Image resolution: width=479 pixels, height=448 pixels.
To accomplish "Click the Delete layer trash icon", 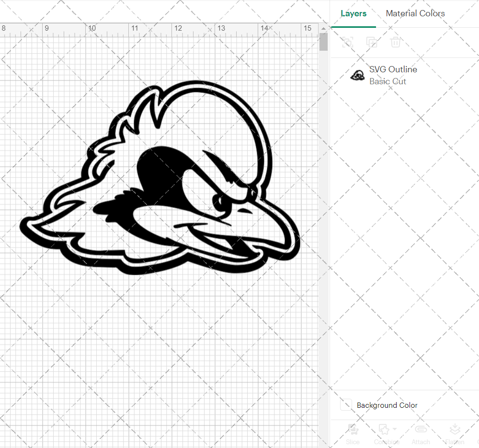I will (x=395, y=42).
